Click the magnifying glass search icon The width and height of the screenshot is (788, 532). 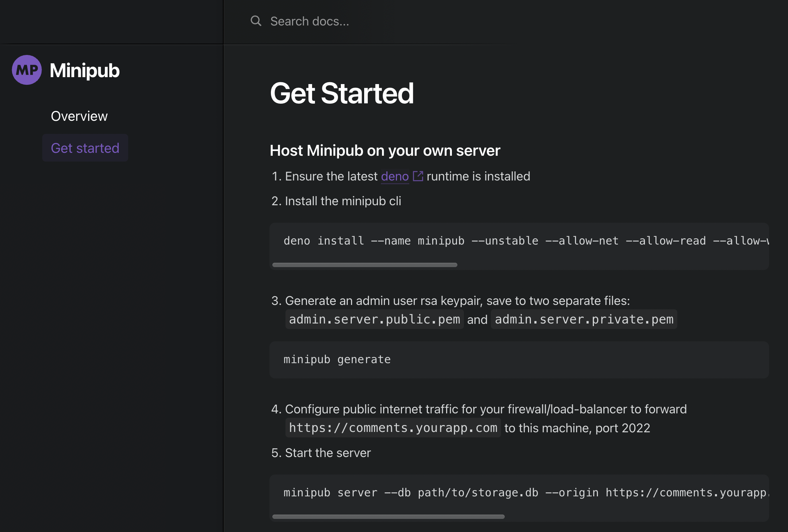(256, 21)
